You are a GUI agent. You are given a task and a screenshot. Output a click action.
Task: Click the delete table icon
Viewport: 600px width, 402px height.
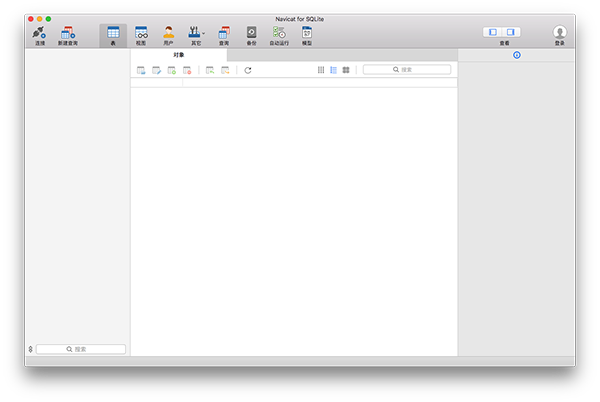pyautogui.click(x=187, y=70)
